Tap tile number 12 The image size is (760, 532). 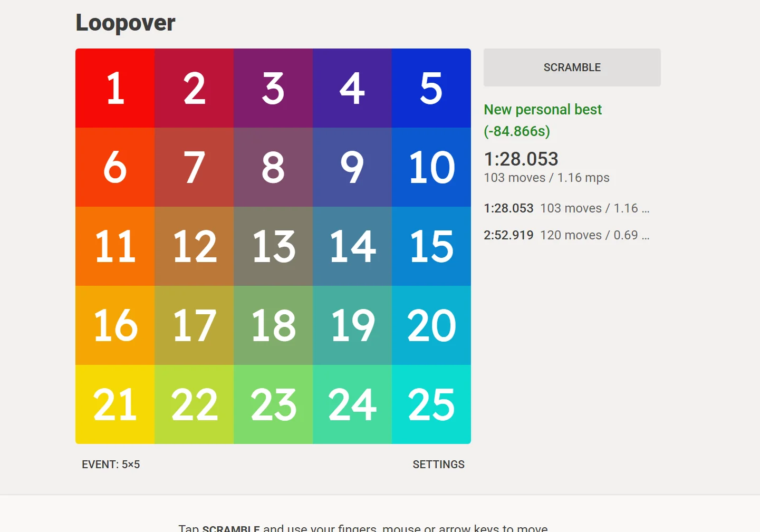tap(194, 246)
